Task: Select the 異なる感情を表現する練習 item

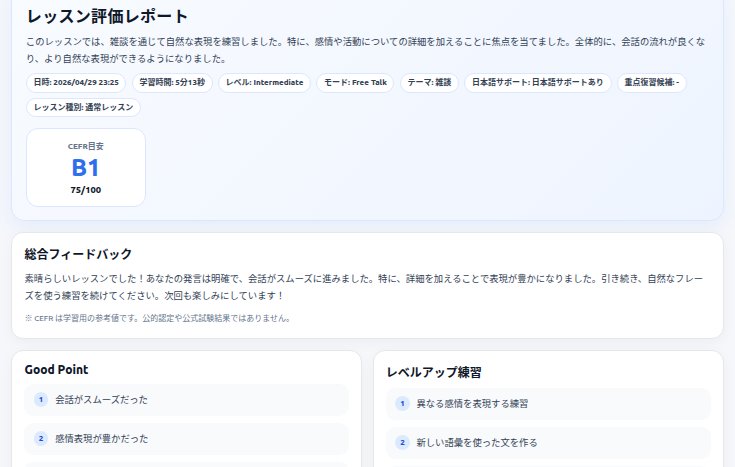Action: click(x=548, y=404)
